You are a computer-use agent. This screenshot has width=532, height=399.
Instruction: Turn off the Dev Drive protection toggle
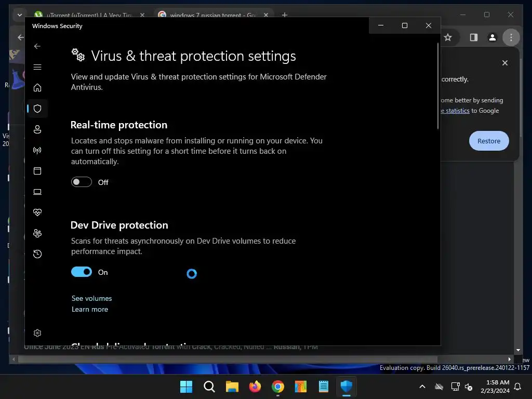click(82, 272)
